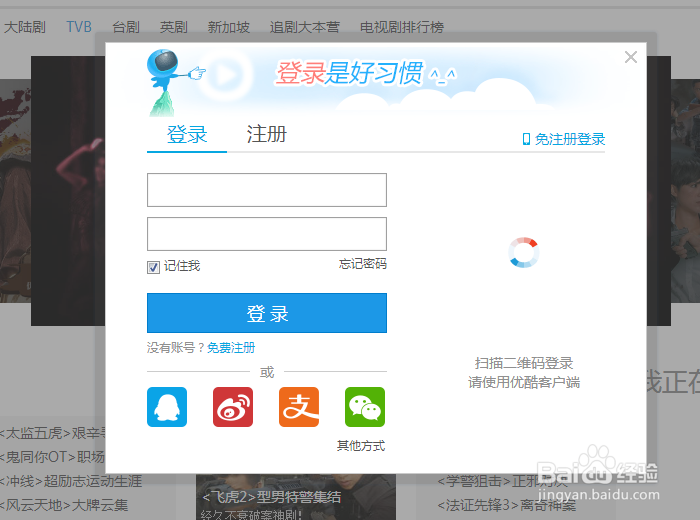This screenshot has width=700, height=520.
Task: Sign in using the Alipay icon
Action: point(299,407)
